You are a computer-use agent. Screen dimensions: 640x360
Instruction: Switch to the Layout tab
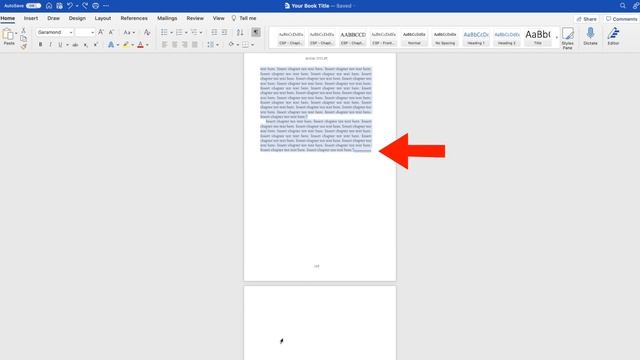tap(103, 18)
